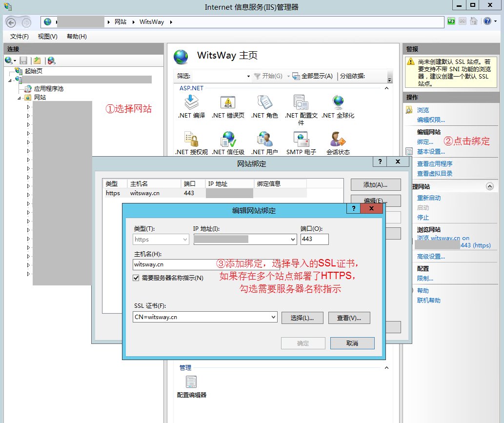
Task: Click 网站 in the breadcrumb path
Action: 121,22
